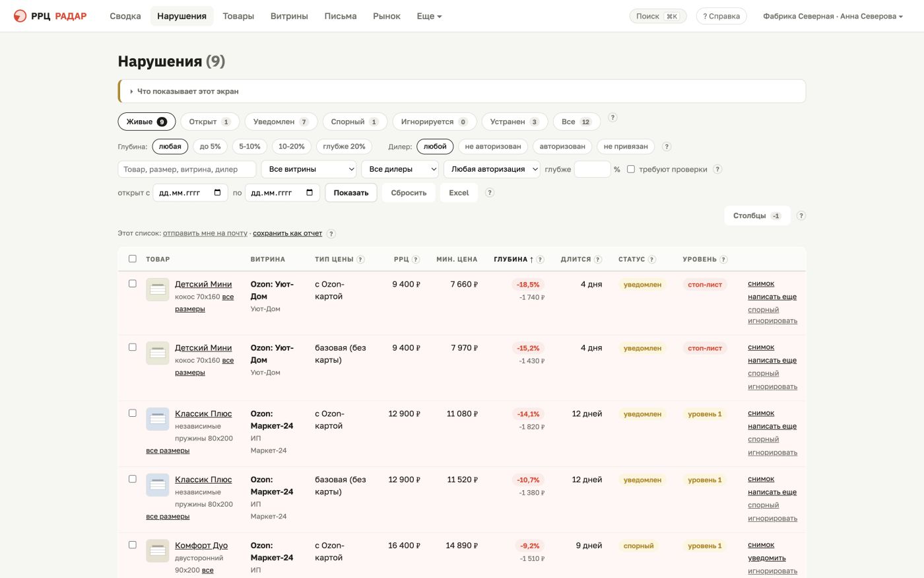Click help icon in УРОВЕНЬ header
924x578 pixels.
tap(723, 260)
